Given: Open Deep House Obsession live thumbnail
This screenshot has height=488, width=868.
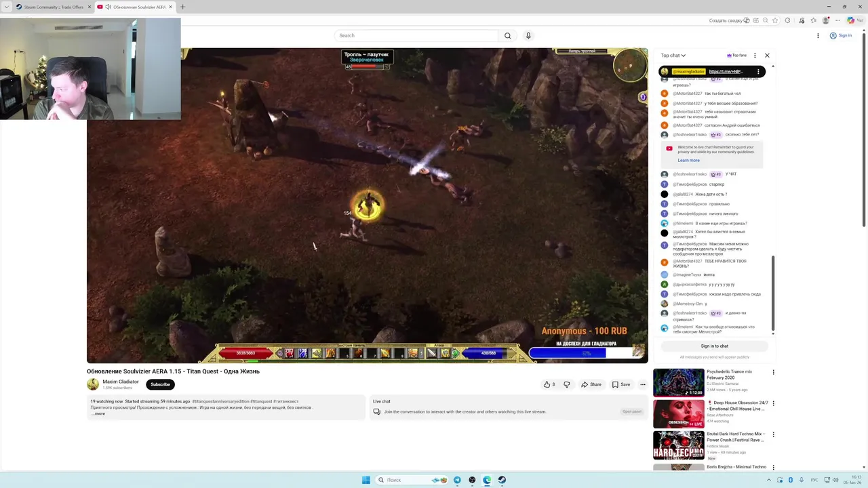Looking at the screenshot, I should [678, 413].
